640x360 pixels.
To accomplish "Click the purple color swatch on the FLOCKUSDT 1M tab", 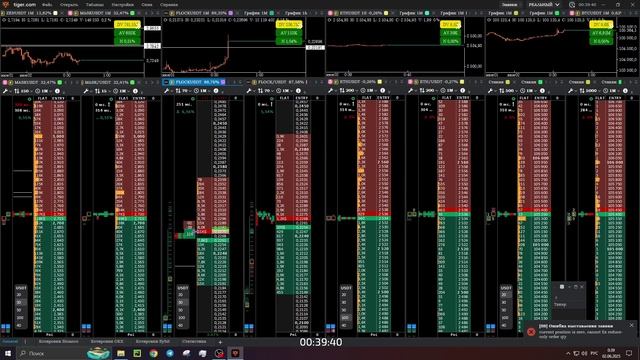I will (x=231, y=13).
